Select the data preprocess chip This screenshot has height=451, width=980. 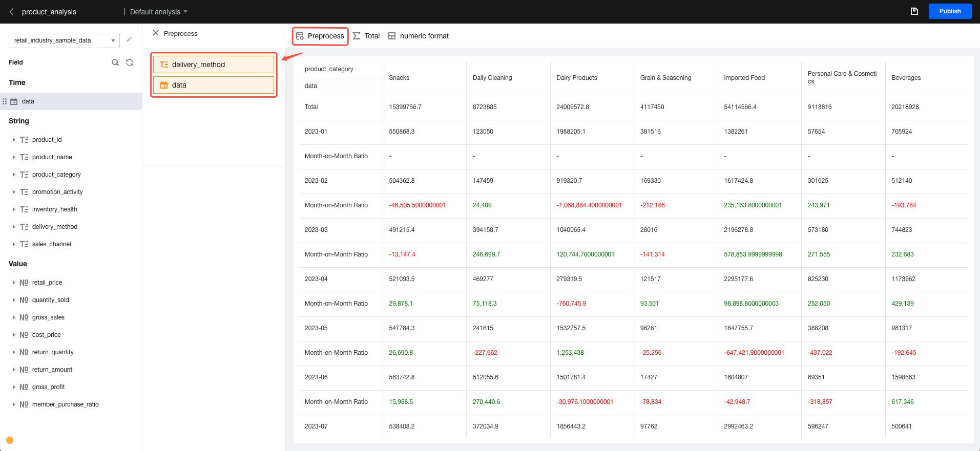pyautogui.click(x=214, y=85)
